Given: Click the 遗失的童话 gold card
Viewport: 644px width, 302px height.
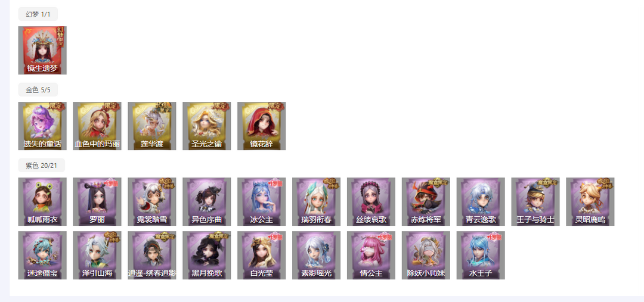Looking at the screenshot, I should tap(42, 126).
